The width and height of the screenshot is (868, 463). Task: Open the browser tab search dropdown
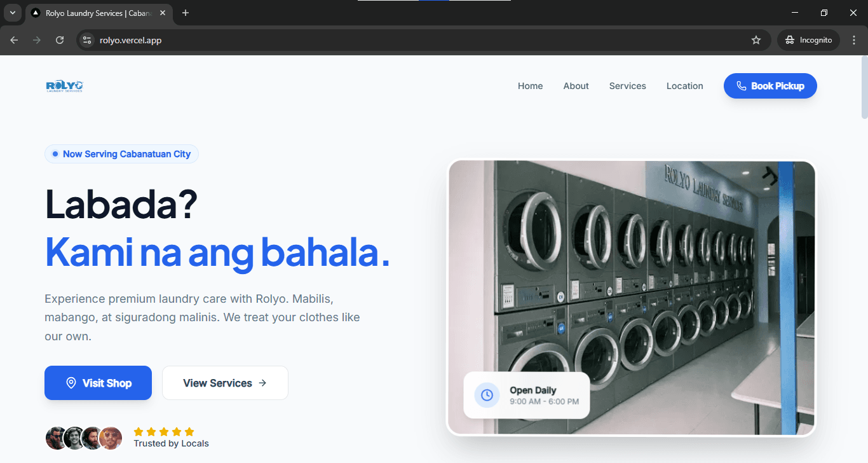[12, 13]
